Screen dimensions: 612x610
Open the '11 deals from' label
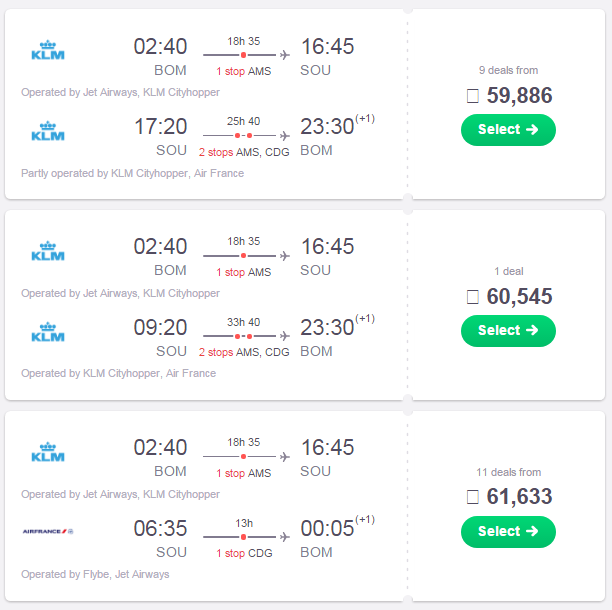(508, 472)
